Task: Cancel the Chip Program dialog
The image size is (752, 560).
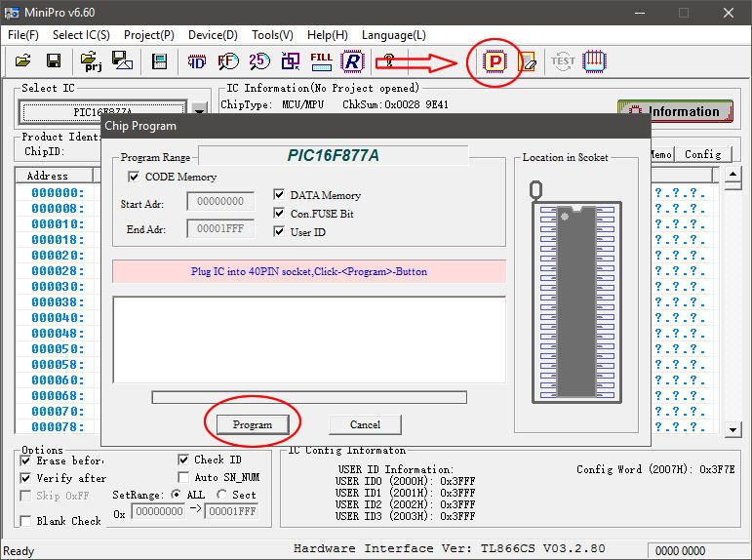Action: (x=365, y=424)
